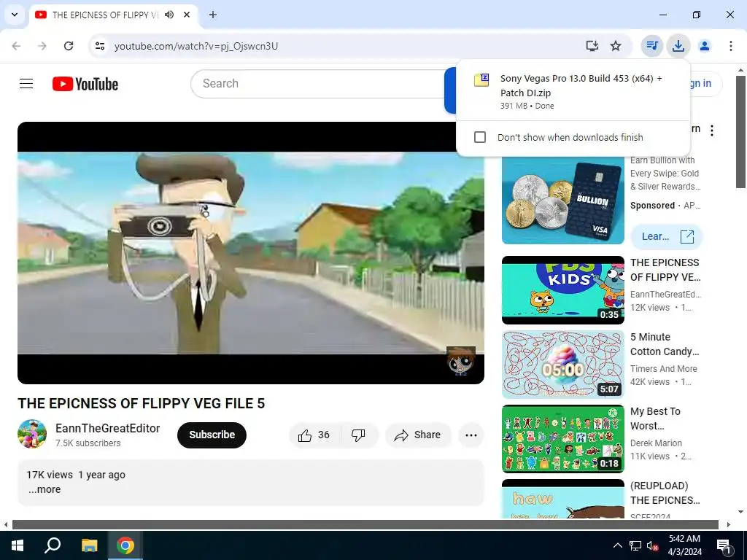Open "My Best To Worst..." title
Image resolution: width=747 pixels, height=560 pixels.
pyautogui.click(x=656, y=419)
